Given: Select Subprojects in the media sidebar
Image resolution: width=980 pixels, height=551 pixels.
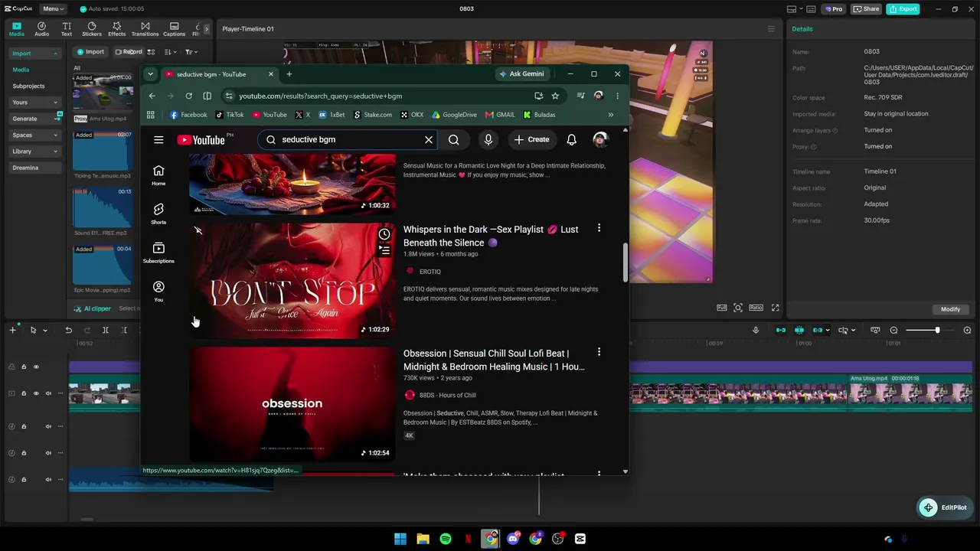Looking at the screenshot, I should [x=28, y=86].
